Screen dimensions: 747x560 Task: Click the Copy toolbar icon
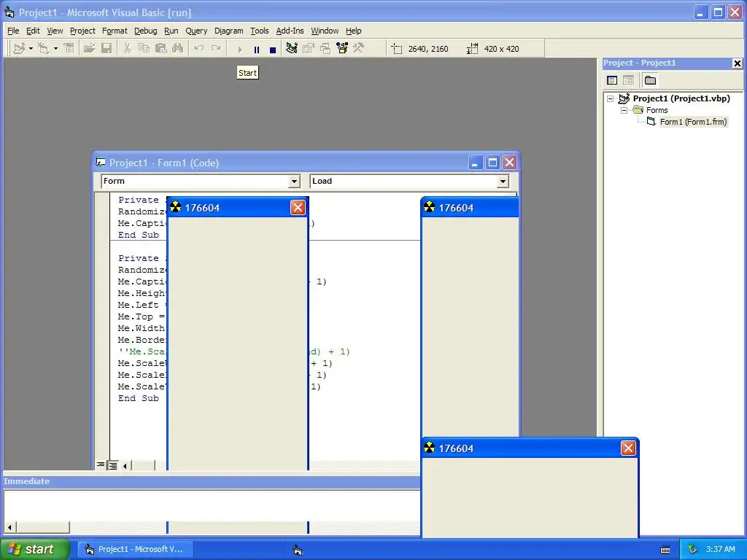[144, 49]
